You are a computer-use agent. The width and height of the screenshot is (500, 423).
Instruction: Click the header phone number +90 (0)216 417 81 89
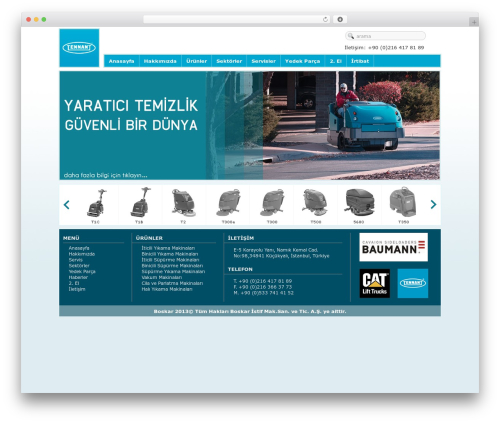click(396, 48)
